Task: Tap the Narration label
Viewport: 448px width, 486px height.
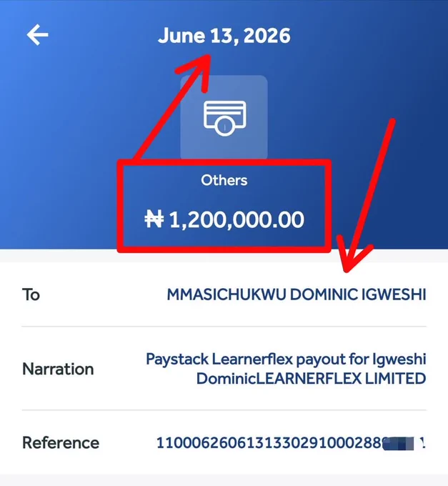Action: point(58,369)
